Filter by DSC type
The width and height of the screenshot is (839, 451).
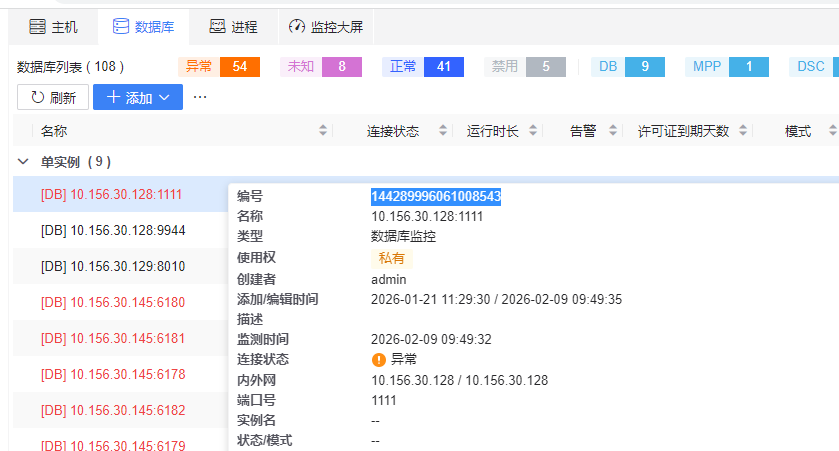tap(814, 67)
